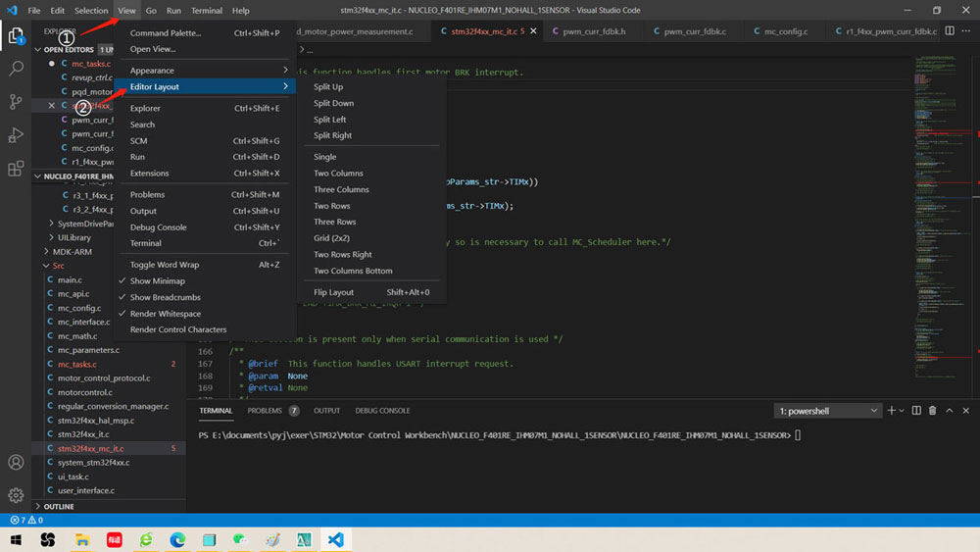Switch to Debug Console panel tab
980x552 pixels.
click(x=382, y=411)
